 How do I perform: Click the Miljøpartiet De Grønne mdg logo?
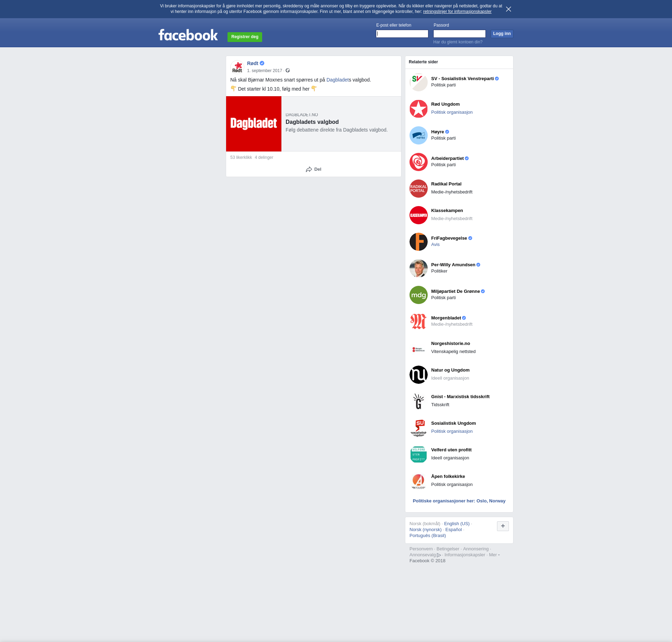click(x=419, y=295)
